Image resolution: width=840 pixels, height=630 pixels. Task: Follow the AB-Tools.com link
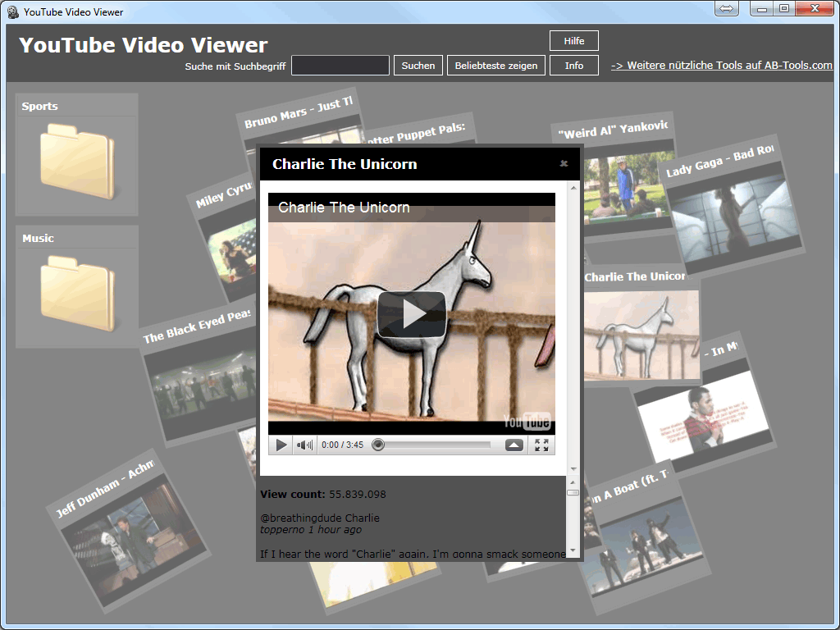pyautogui.click(x=720, y=66)
